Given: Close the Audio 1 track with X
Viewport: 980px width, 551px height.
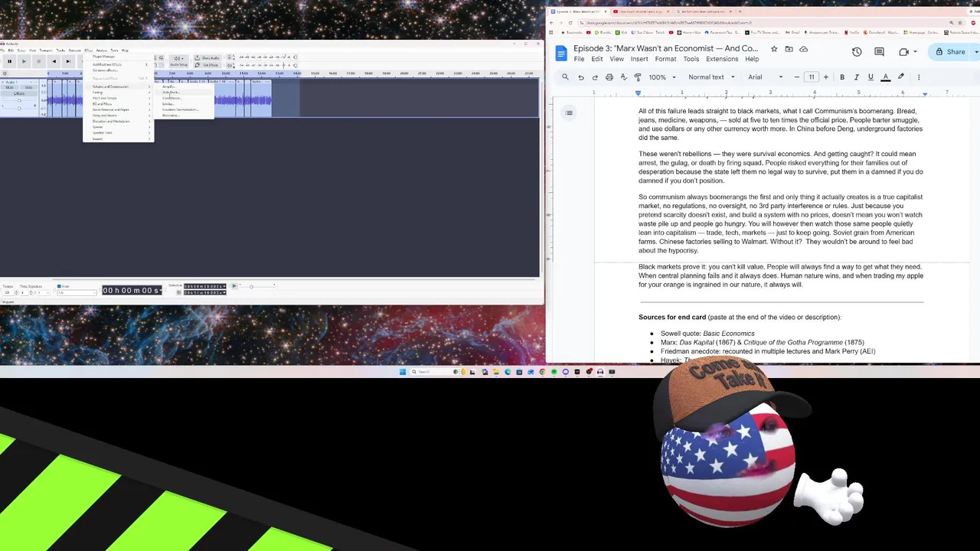Looking at the screenshot, I should [x=3, y=82].
